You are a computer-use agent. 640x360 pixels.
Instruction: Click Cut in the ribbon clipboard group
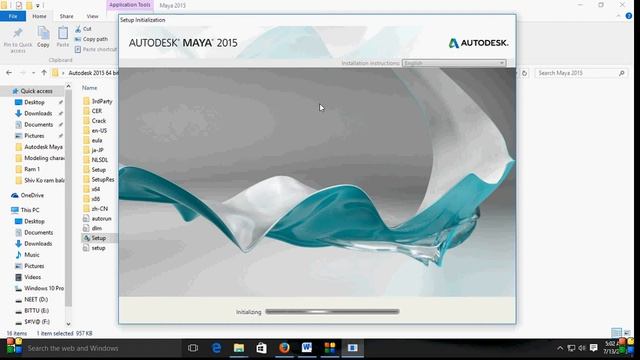tap(83, 29)
